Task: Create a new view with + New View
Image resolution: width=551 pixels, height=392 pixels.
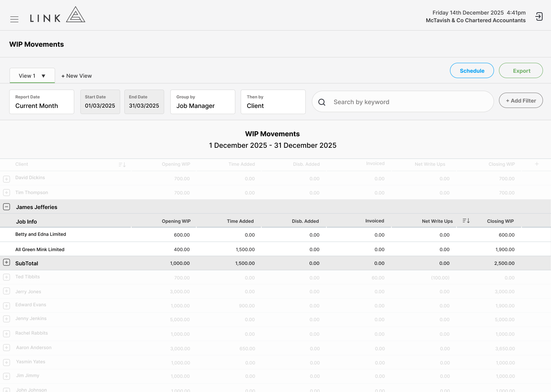Action: pyautogui.click(x=77, y=76)
